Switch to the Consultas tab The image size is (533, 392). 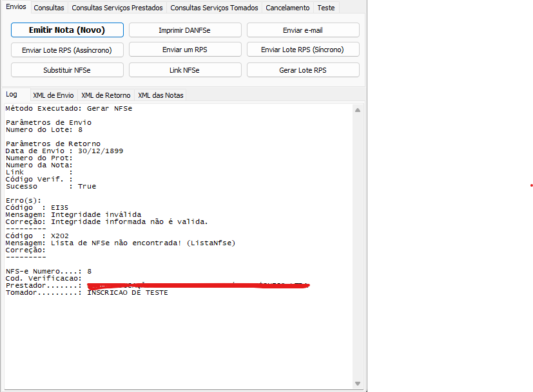pyautogui.click(x=49, y=8)
